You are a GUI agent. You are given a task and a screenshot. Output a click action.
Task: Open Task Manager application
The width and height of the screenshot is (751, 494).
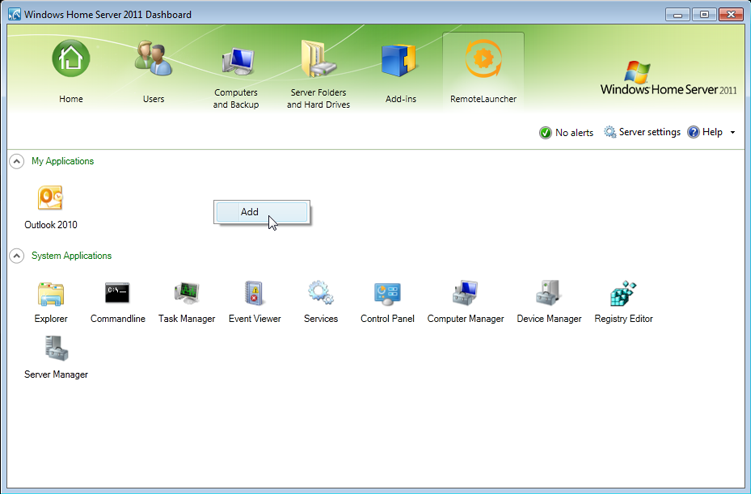click(186, 302)
